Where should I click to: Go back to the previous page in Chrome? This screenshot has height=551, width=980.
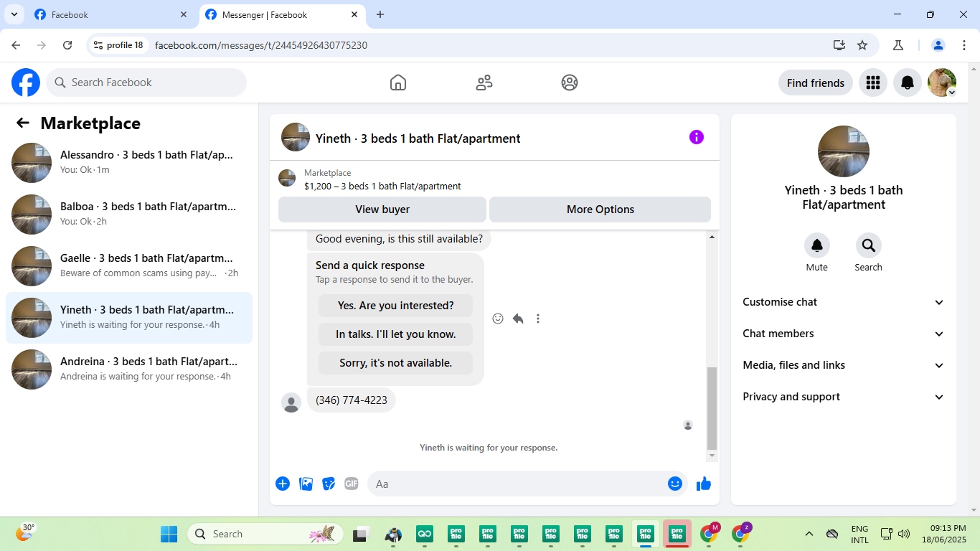[x=16, y=45]
